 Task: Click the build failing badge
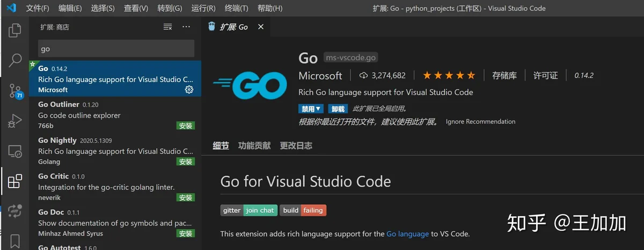(303, 210)
